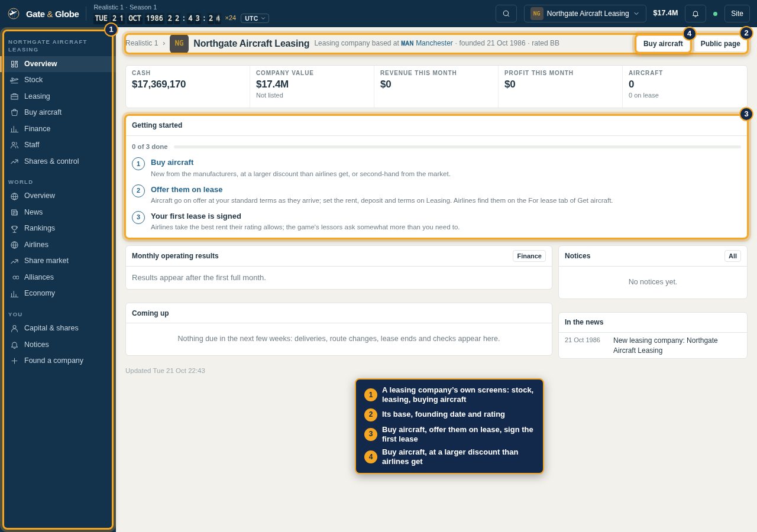The image size is (757, 532).
Task: Follow the MAN Manchester airport link
Action: coord(427,43)
